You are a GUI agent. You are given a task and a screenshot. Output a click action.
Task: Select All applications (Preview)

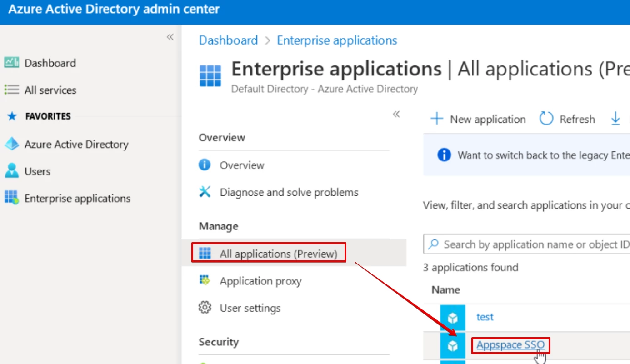coord(279,254)
